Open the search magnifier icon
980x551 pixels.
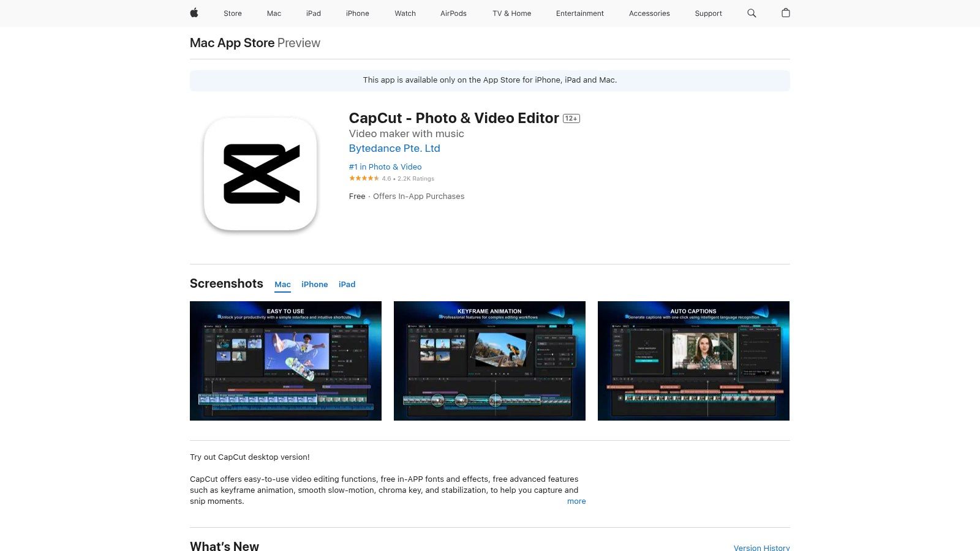point(752,13)
